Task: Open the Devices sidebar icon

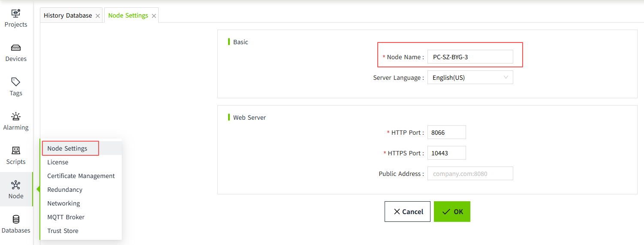Action: pos(16,48)
